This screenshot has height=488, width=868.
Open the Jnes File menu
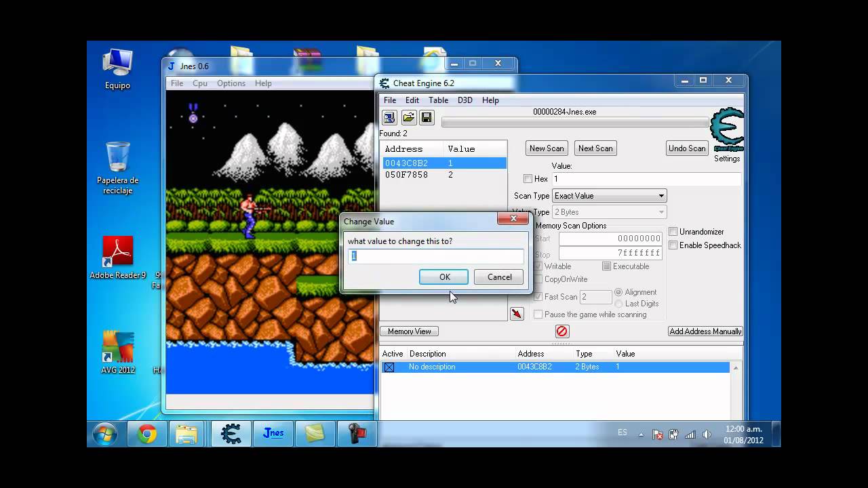[x=177, y=83]
